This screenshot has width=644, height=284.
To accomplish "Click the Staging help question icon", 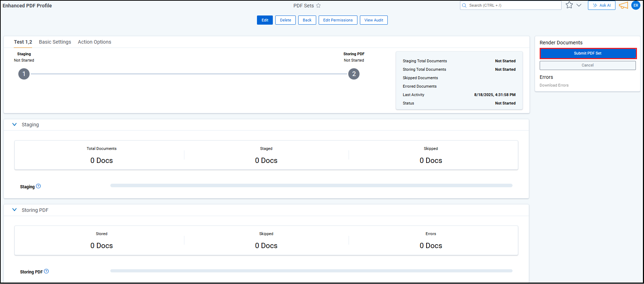I will click(x=38, y=186).
